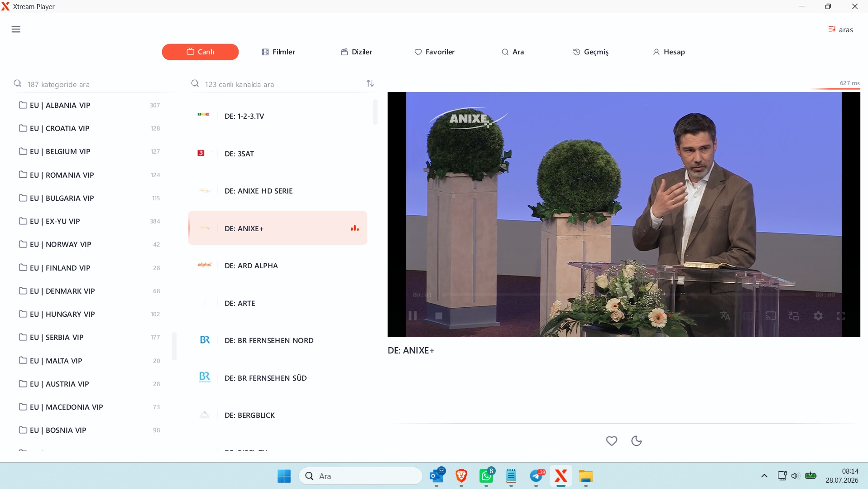Select the EU | MALTA VIP category
868x489 pixels.
pyautogui.click(x=90, y=361)
